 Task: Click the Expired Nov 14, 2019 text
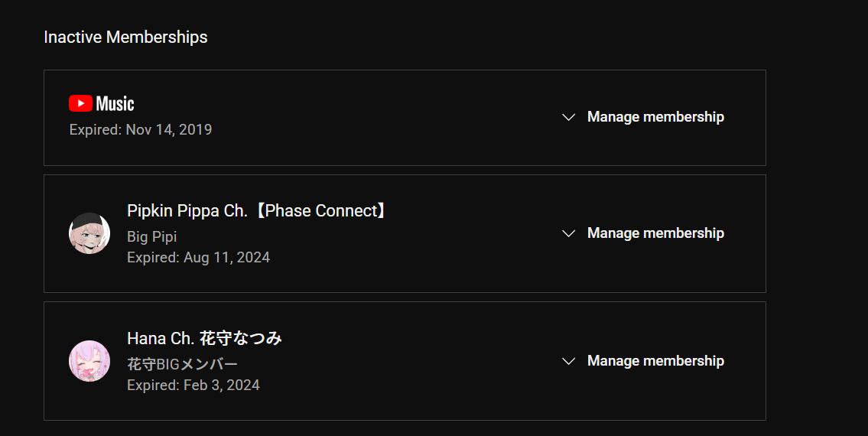pos(141,129)
